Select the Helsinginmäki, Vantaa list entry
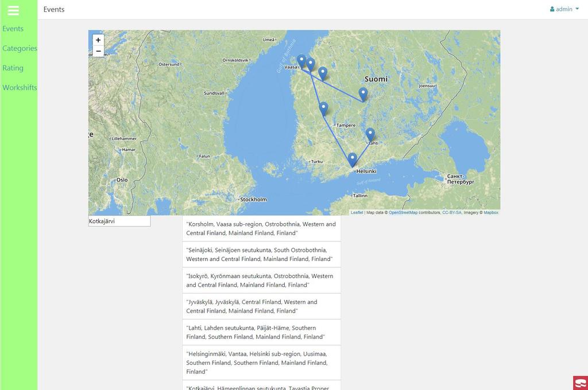 pos(261,362)
